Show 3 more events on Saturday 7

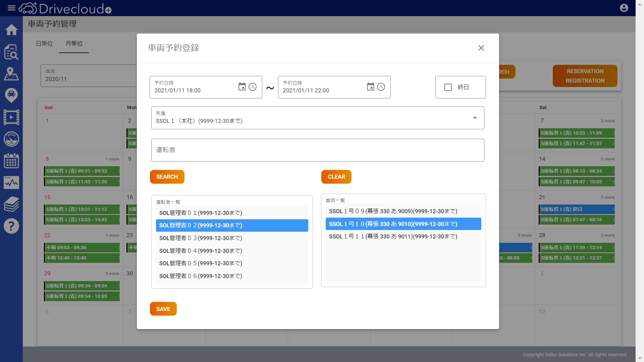(607, 121)
